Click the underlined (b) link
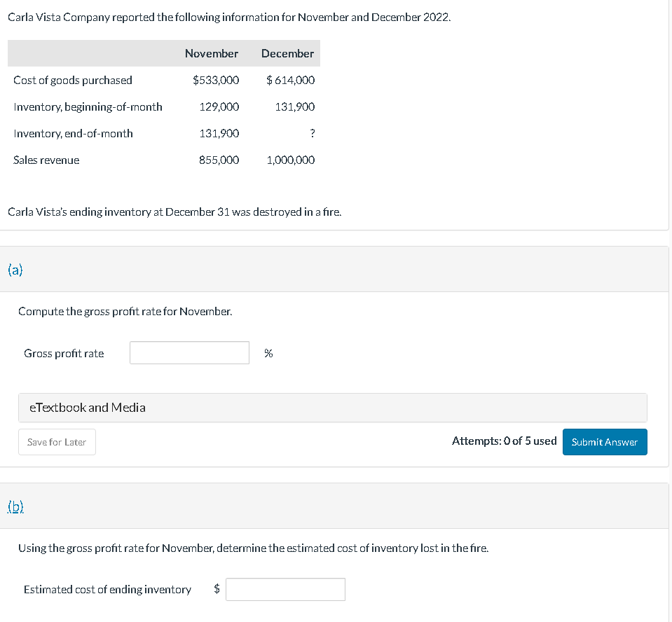The height and width of the screenshot is (622, 672). [x=15, y=505]
